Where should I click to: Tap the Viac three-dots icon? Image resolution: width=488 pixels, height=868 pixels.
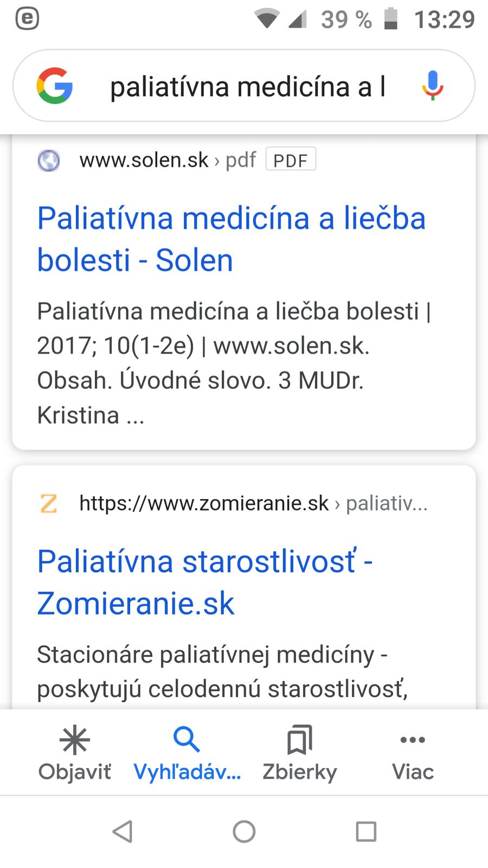(413, 741)
